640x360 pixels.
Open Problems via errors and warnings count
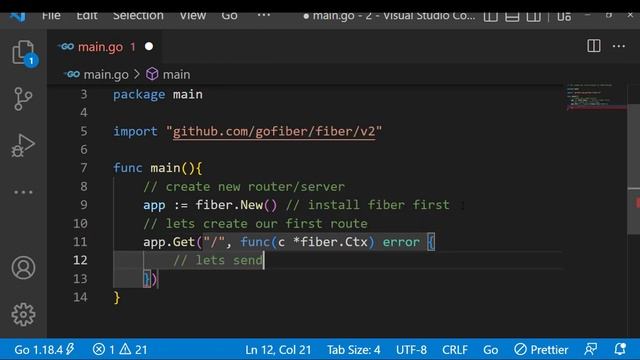pyautogui.click(x=120, y=350)
